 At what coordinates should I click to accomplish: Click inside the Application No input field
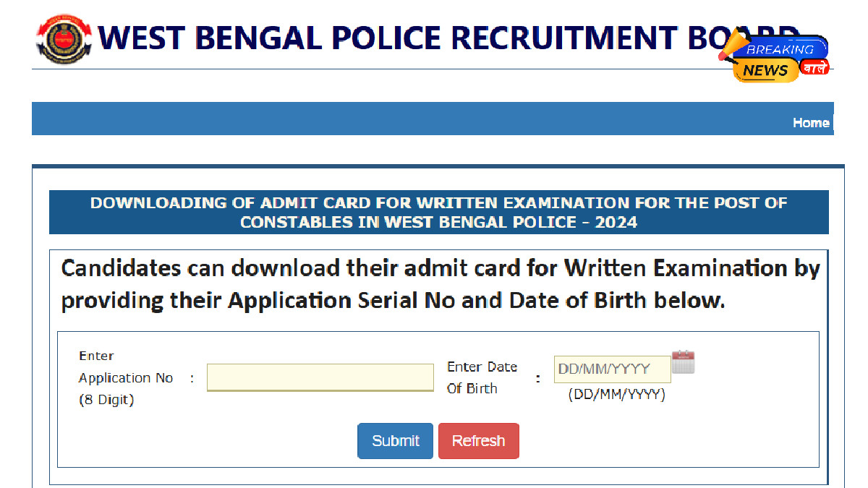320,377
